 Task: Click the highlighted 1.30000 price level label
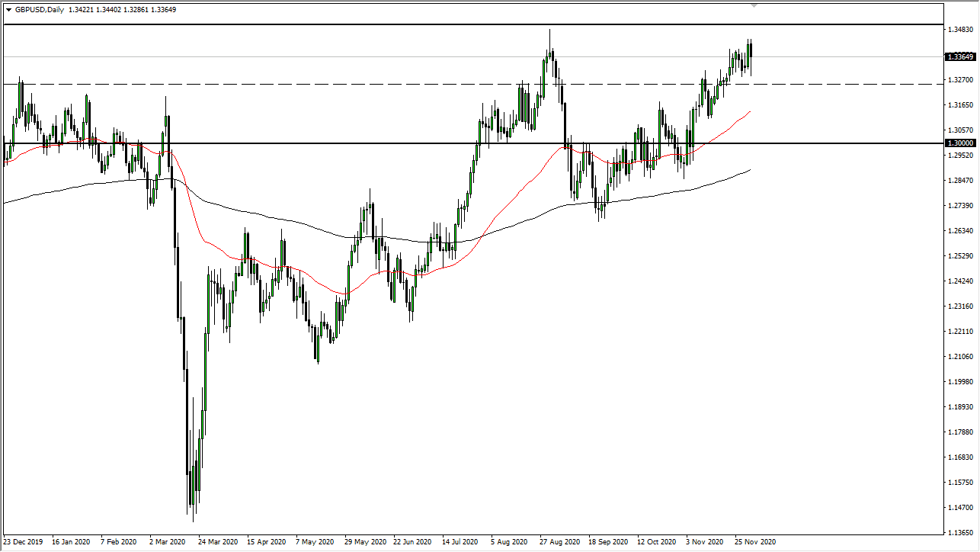pos(962,143)
